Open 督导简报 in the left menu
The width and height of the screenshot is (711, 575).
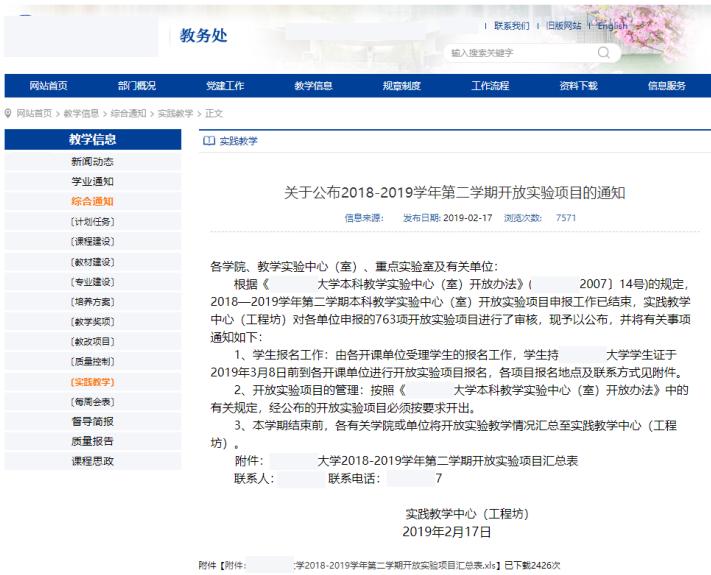[x=92, y=421]
